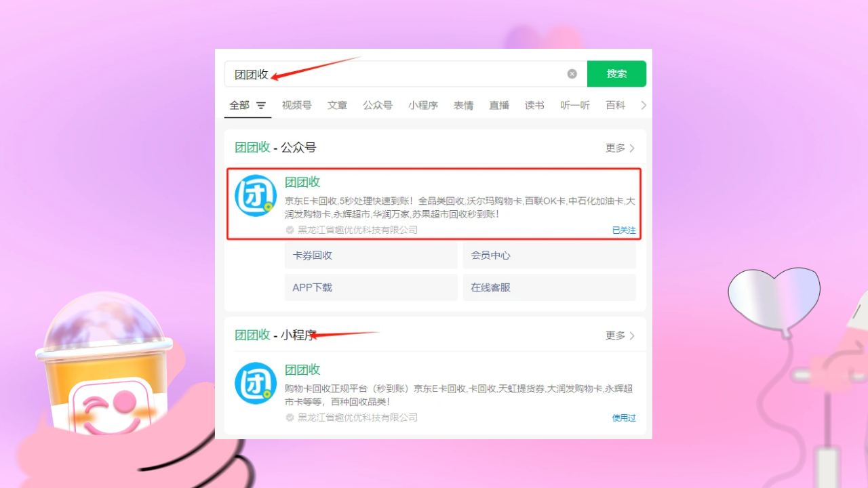Viewport: 868px width, 488px height.
Task: Switch to the 读书 tab
Action: pyautogui.click(x=534, y=105)
